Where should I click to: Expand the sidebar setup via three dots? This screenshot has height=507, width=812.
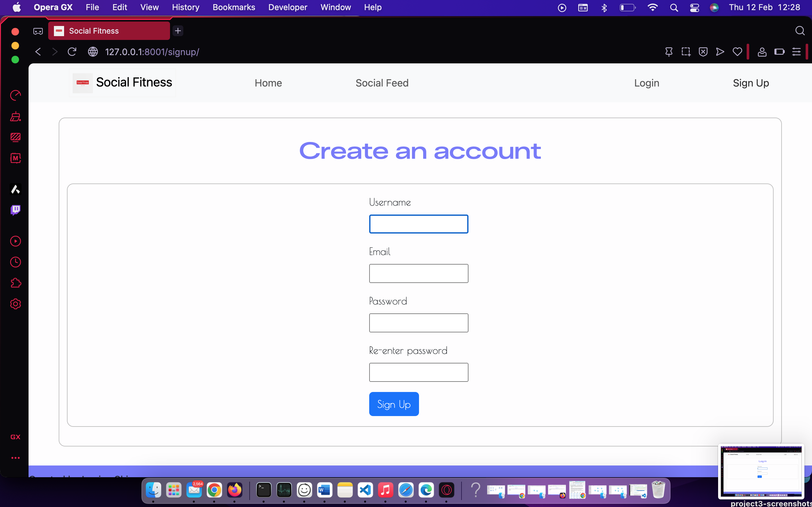(x=16, y=458)
